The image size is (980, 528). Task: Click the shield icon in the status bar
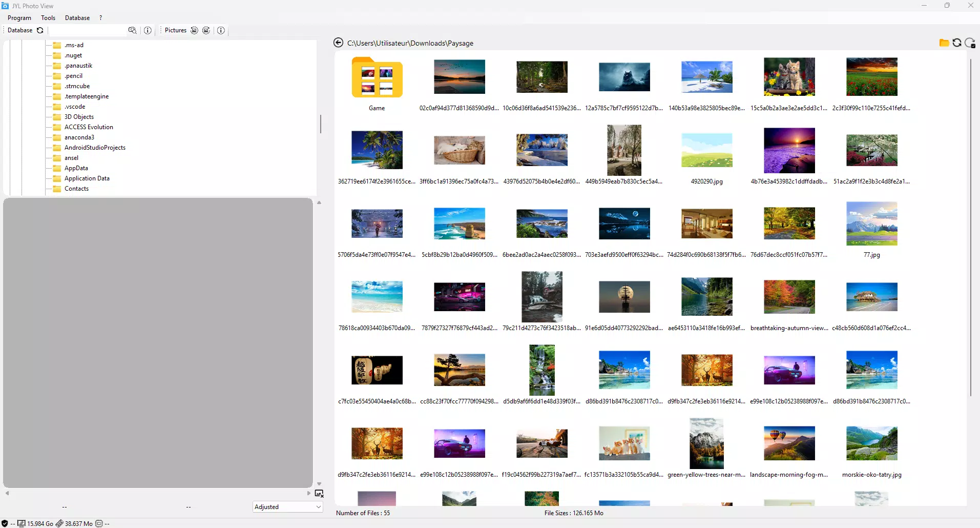[x=5, y=523]
